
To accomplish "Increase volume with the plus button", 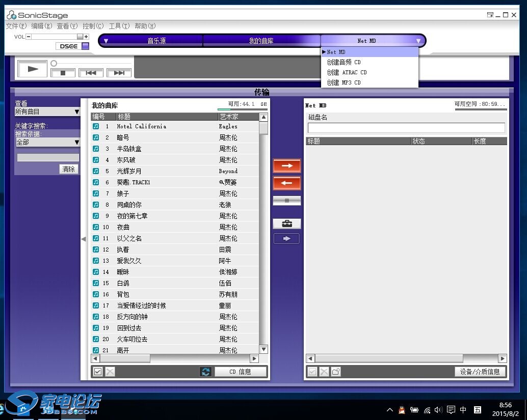I will point(86,37).
